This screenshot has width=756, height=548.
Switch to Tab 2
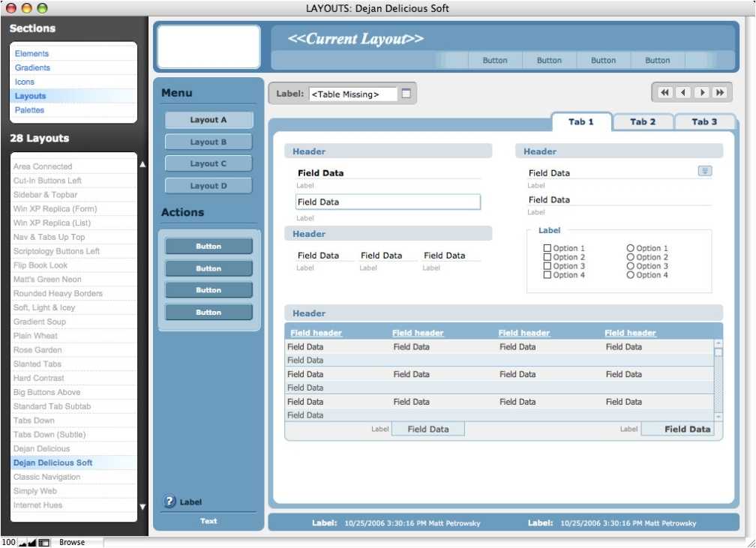(x=642, y=122)
